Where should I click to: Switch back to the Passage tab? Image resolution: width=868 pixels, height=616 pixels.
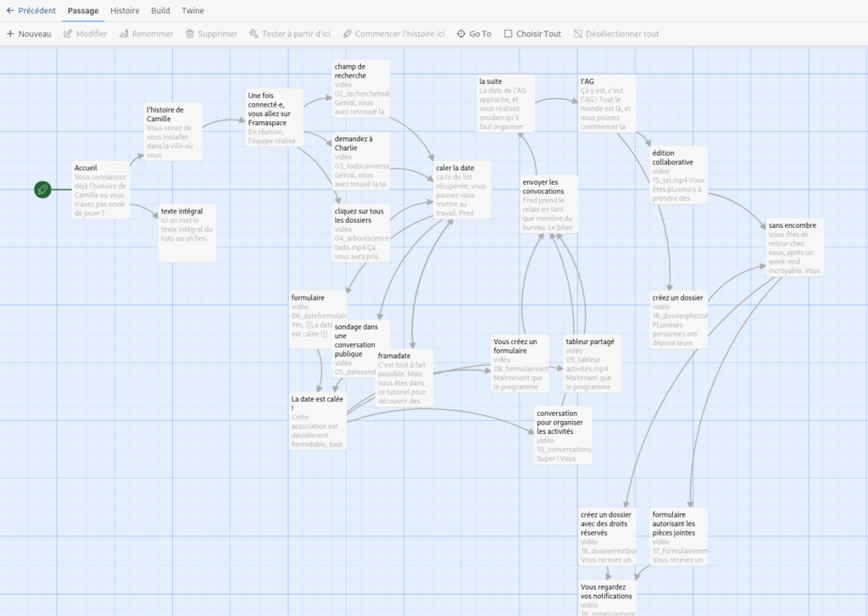point(82,11)
